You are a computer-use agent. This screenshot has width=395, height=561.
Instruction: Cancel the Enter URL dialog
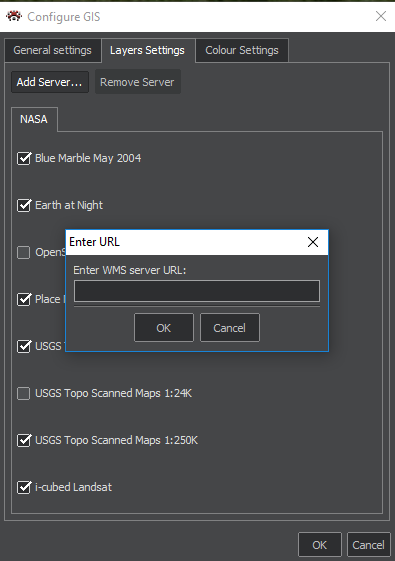[x=230, y=328]
